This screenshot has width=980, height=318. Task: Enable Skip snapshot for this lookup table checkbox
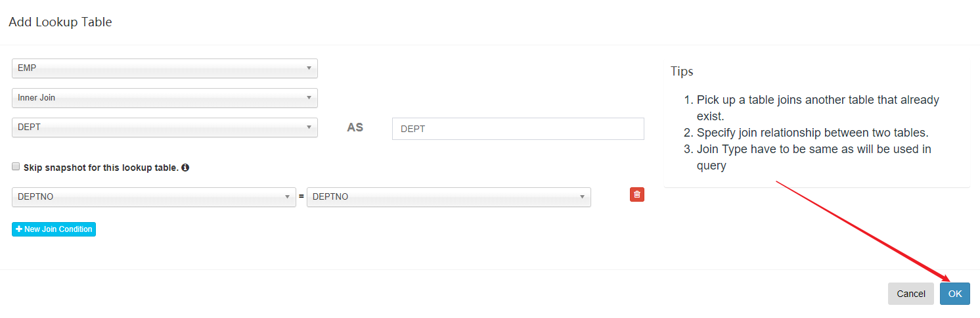coord(16,167)
